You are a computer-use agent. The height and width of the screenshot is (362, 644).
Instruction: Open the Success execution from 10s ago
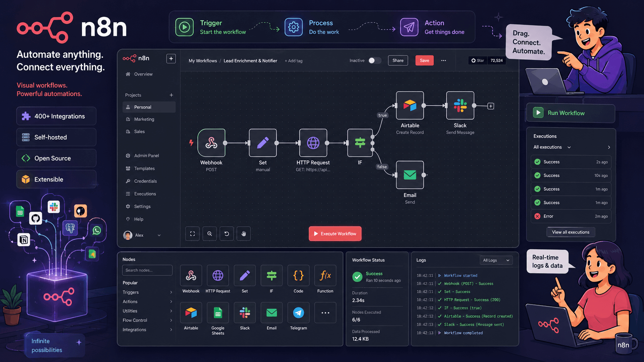point(571,175)
